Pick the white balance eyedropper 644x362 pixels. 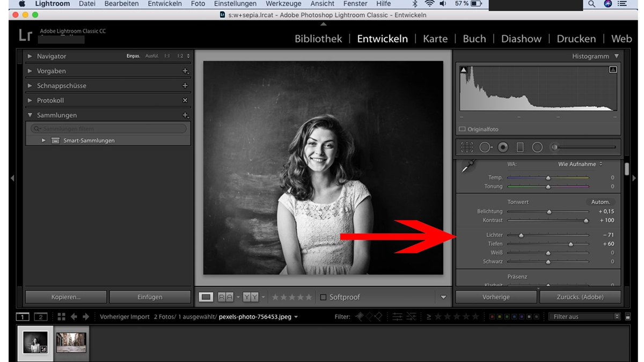pyautogui.click(x=468, y=166)
